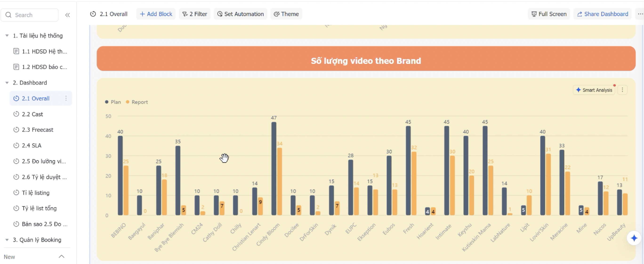Click Share Dashboard button

(x=603, y=14)
